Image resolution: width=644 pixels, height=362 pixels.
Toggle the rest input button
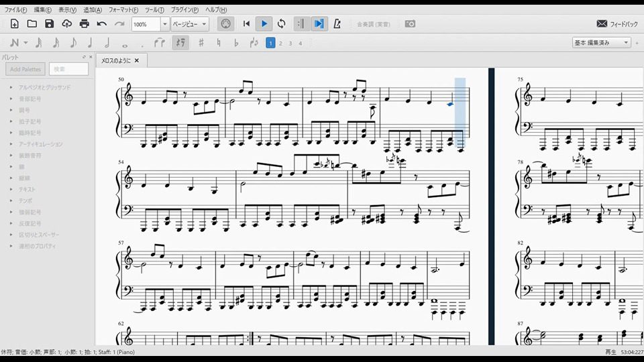point(180,43)
